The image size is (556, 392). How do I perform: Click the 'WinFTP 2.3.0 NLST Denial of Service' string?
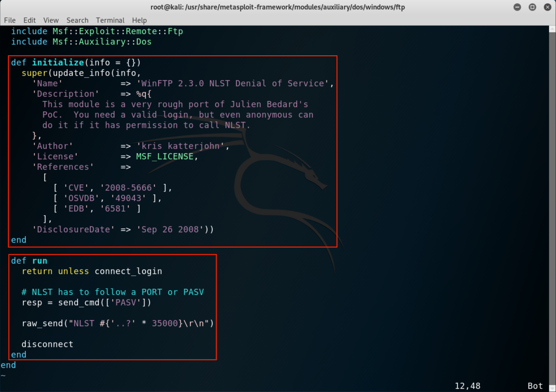click(x=233, y=83)
